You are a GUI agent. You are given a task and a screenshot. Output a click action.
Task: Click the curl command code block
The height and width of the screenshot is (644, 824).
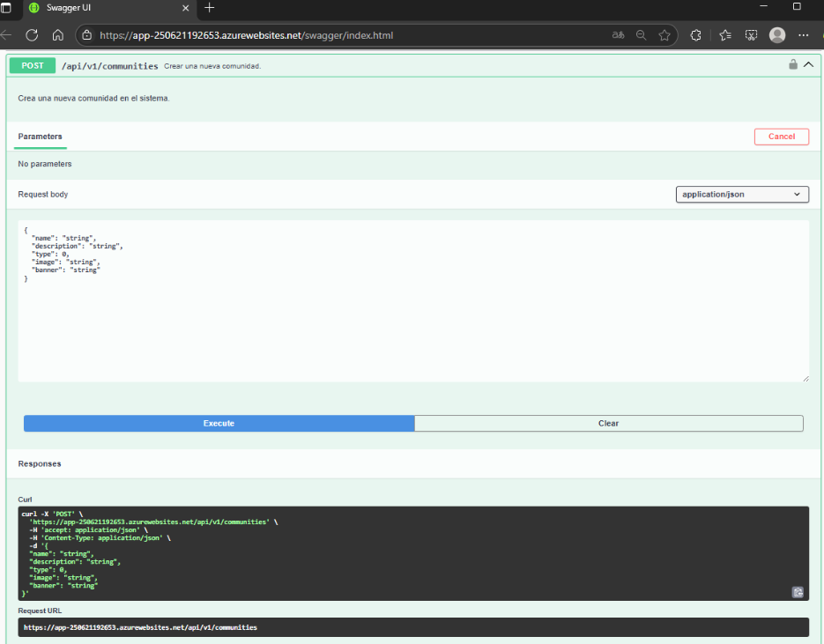tap(413, 553)
